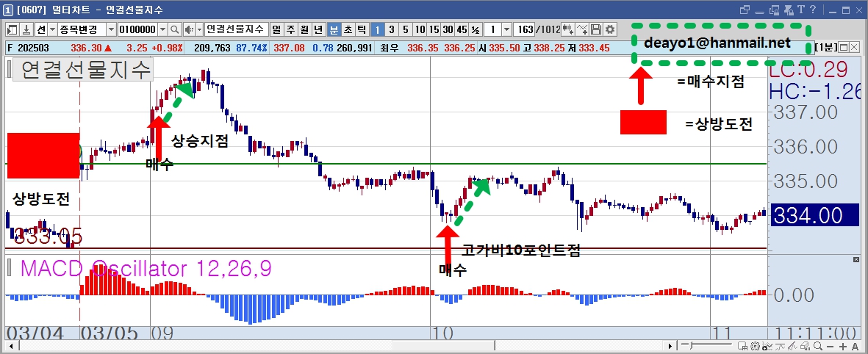This screenshot has height=354, width=868.
Task: Click the 163 bar count input field
Action: pyautogui.click(x=524, y=29)
